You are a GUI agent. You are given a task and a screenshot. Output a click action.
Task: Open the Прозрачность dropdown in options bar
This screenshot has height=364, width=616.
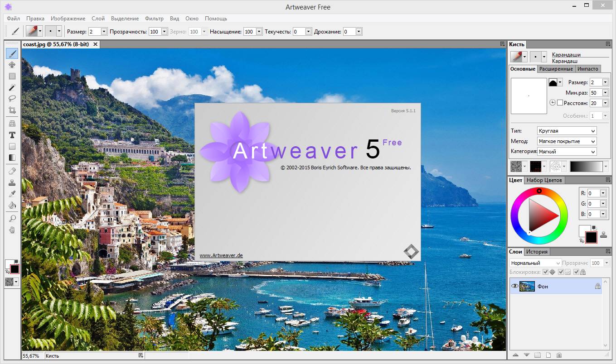(x=164, y=31)
